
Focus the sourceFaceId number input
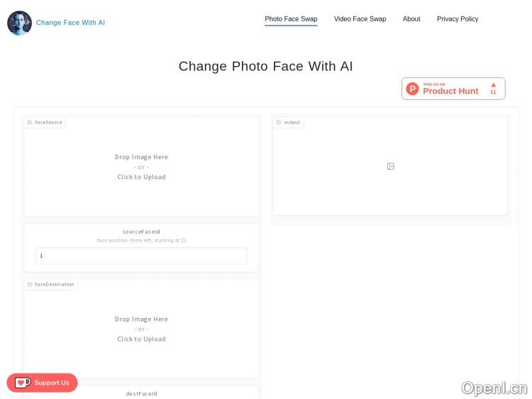click(x=141, y=256)
